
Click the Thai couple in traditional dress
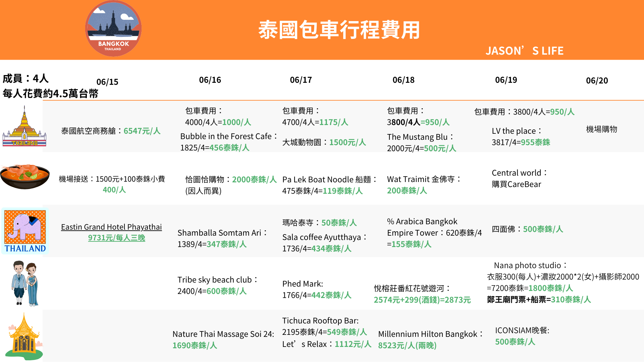(25, 283)
